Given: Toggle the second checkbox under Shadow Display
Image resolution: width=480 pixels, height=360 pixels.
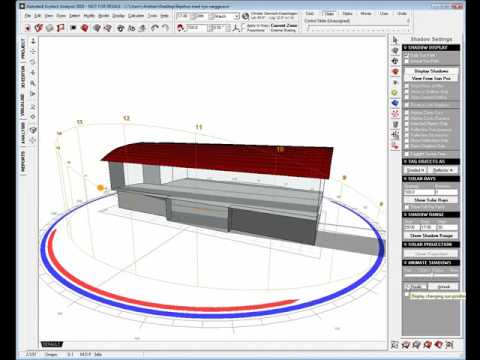Looking at the screenshot, I should click(406, 61).
